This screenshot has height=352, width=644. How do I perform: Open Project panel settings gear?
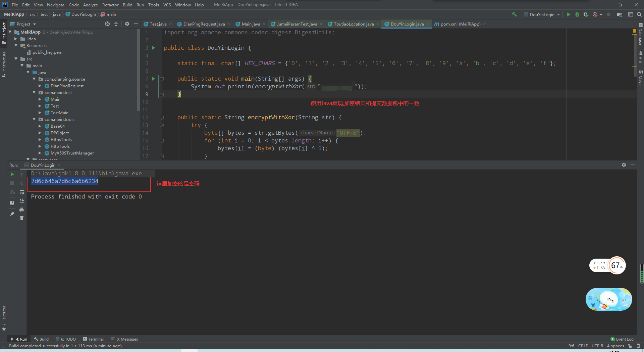pyautogui.click(x=127, y=24)
